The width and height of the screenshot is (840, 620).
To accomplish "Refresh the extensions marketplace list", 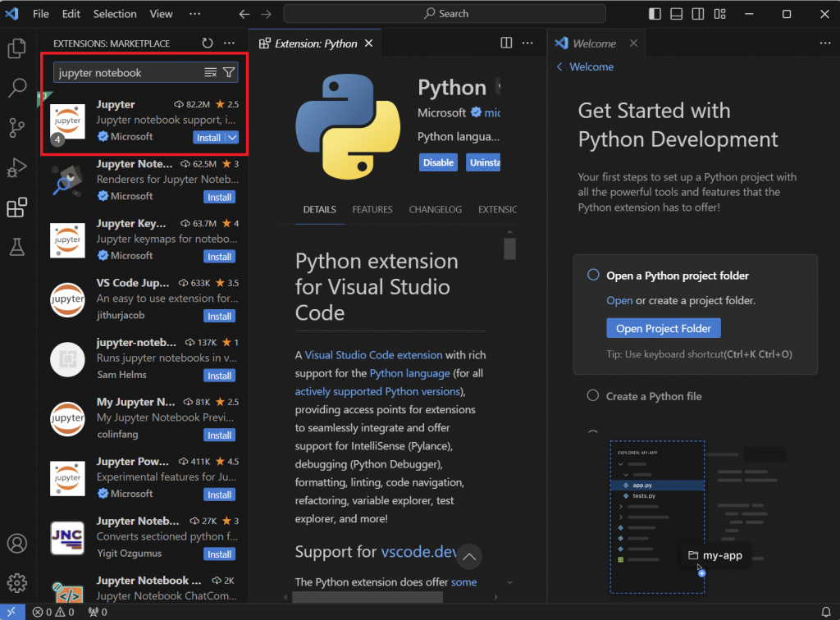I will [x=208, y=43].
